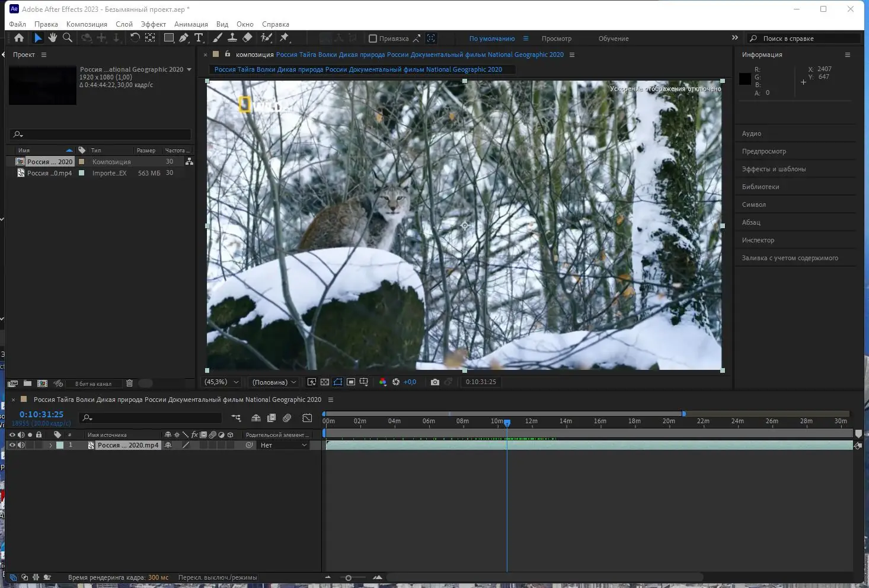Open the Композиция menu

(x=87, y=24)
